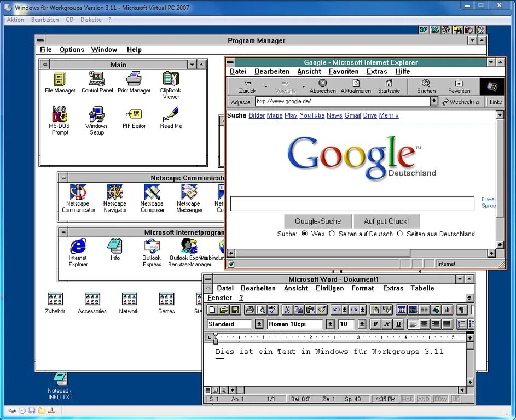Click the Word Save (diskette) toolbar icon
This screenshot has width=516, height=420.
pos(235,310)
